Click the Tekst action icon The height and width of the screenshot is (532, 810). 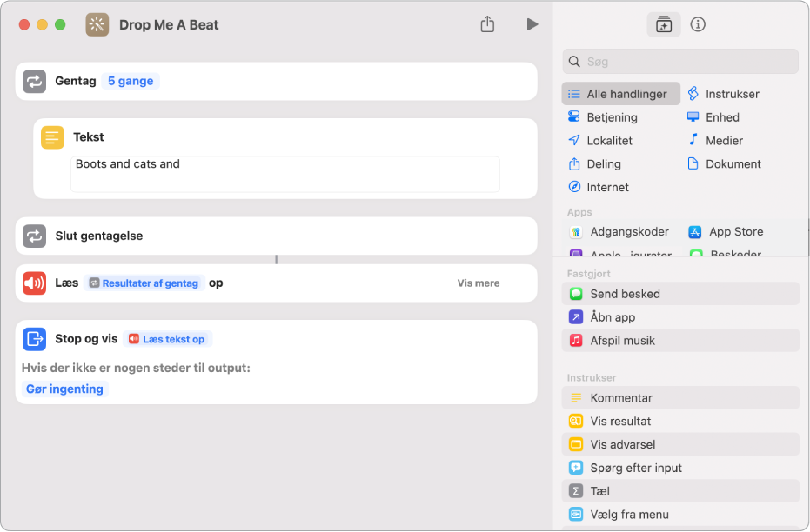pyautogui.click(x=52, y=137)
